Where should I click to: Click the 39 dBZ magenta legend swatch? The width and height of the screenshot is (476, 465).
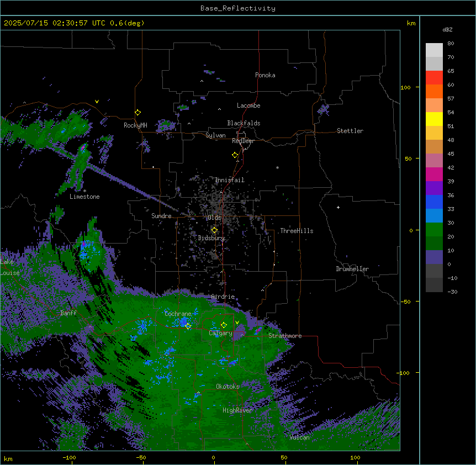434,174
